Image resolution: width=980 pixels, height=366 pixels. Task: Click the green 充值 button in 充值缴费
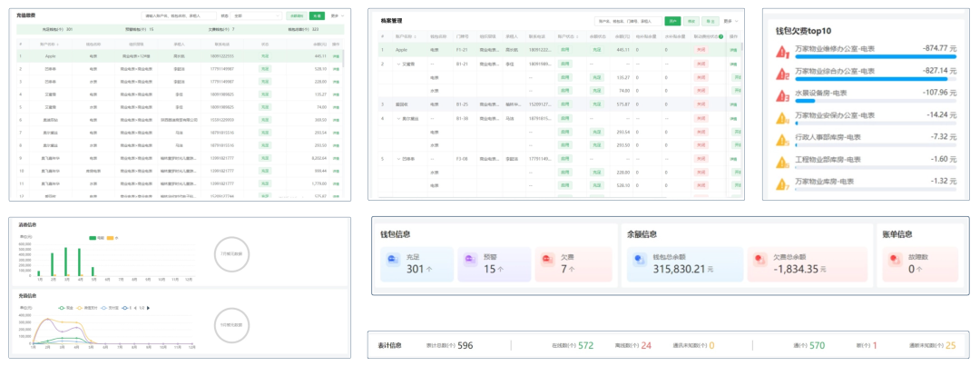tap(316, 16)
